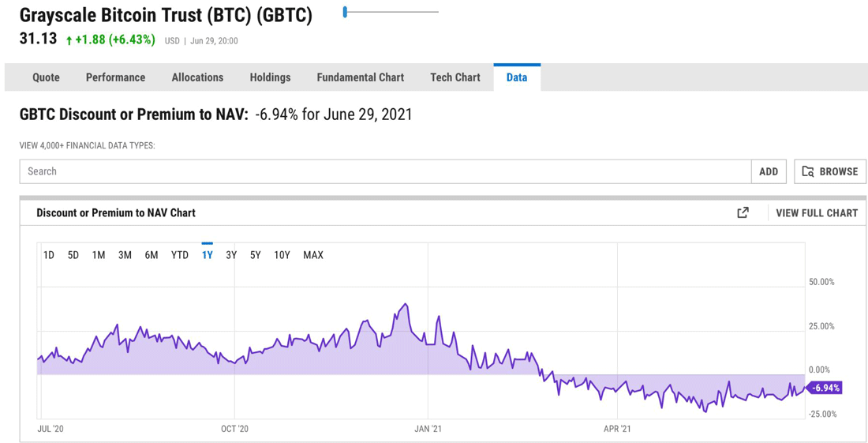Click Discount or Premium to NAV Chart title

(116, 212)
